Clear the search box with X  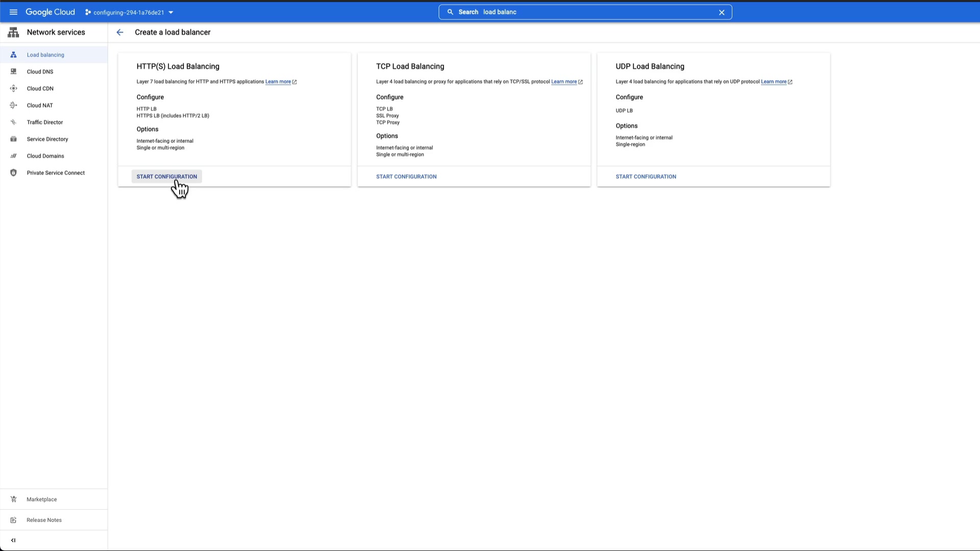coord(722,12)
